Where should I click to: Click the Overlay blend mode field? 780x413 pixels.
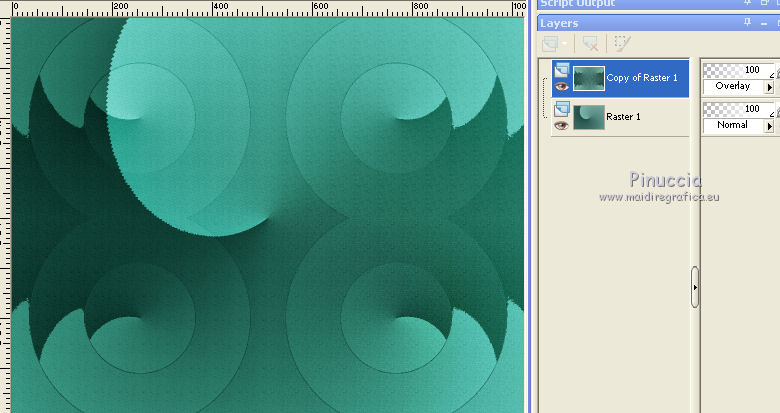(x=733, y=86)
